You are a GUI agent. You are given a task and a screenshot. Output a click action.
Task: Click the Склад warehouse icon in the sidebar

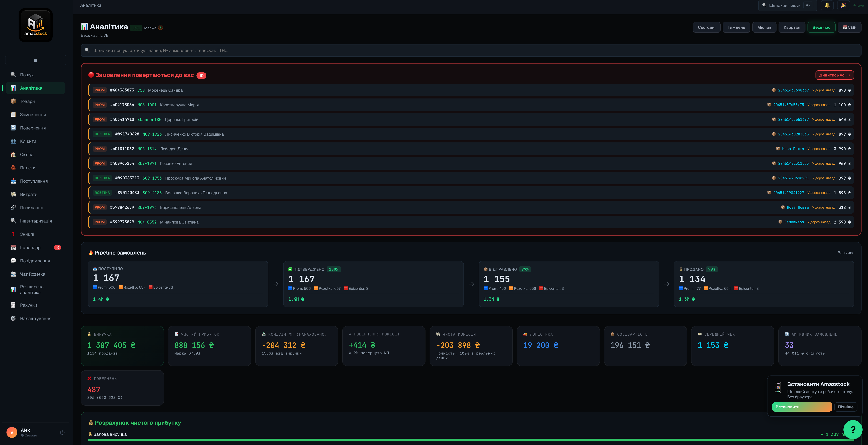[x=13, y=154]
